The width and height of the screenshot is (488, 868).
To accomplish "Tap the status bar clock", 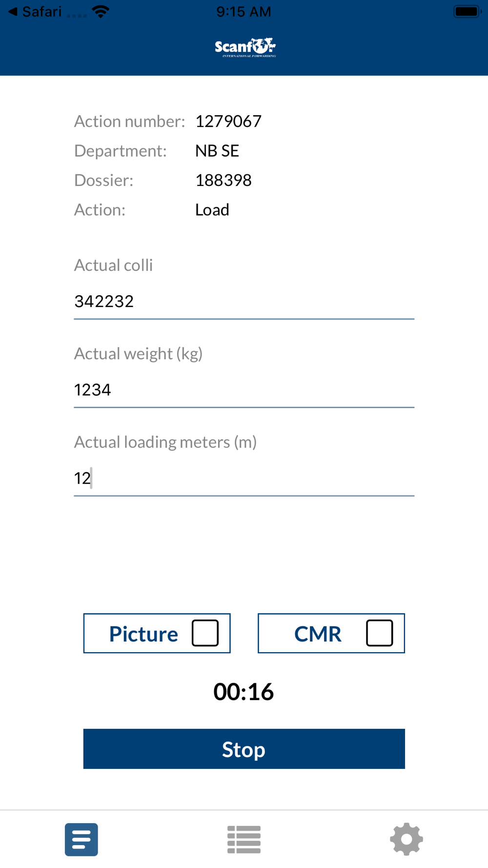I will 244,12.
